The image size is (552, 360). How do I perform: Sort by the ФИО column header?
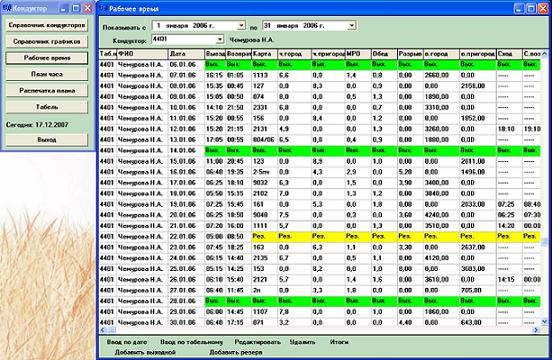(x=142, y=54)
